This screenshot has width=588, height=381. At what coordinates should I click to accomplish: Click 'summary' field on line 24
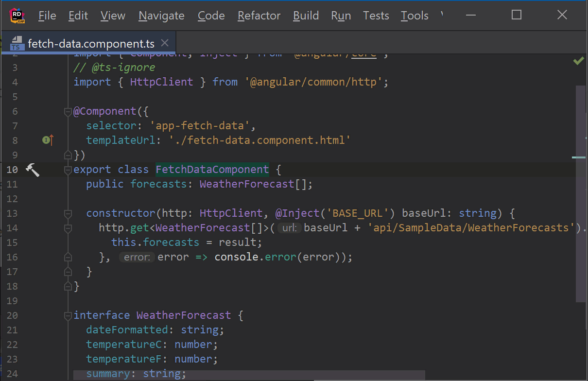tap(108, 374)
